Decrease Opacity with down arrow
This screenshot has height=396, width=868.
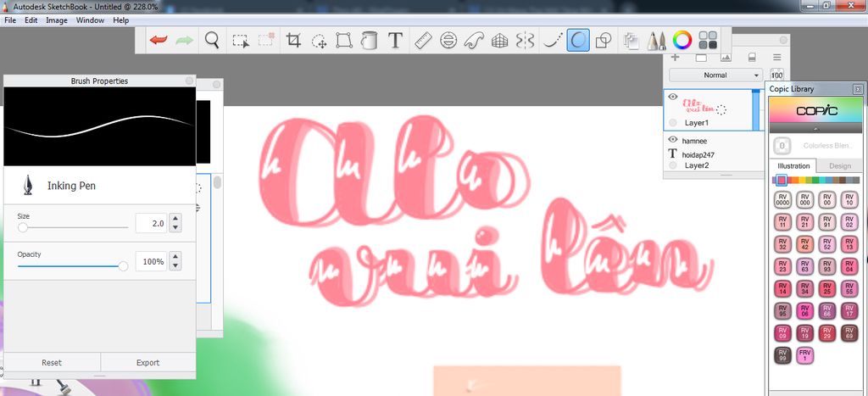click(175, 265)
